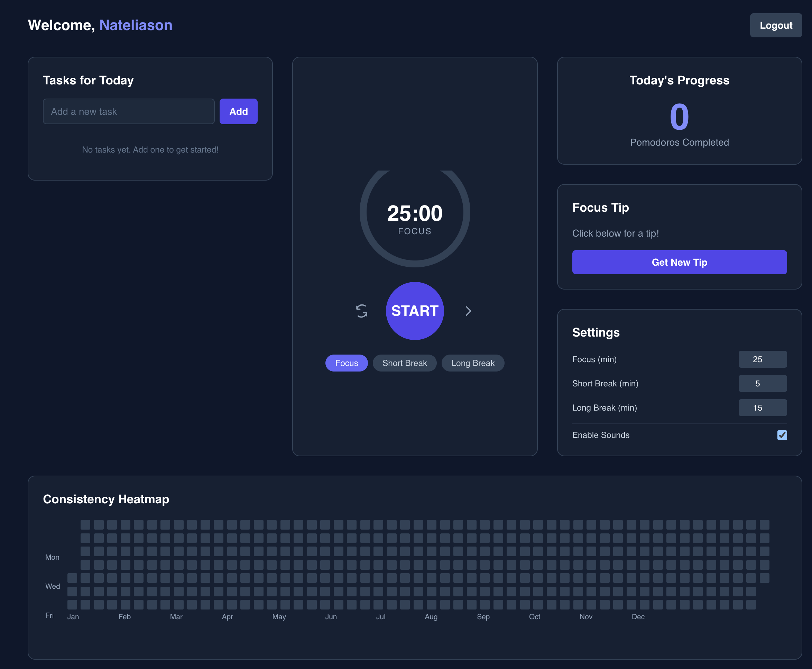This screenshot has width=812, height=669.
Task: Switch to Short Break mode
Action: 405,363
